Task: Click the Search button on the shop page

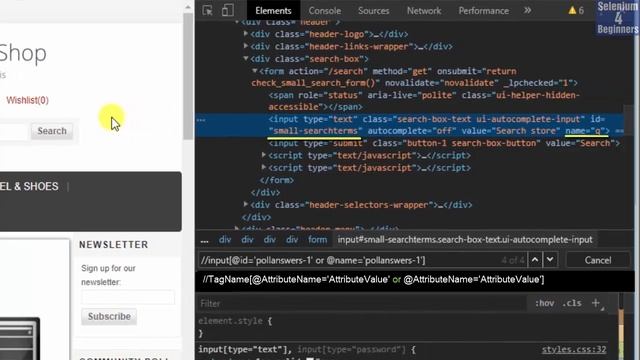Action: 52,131
